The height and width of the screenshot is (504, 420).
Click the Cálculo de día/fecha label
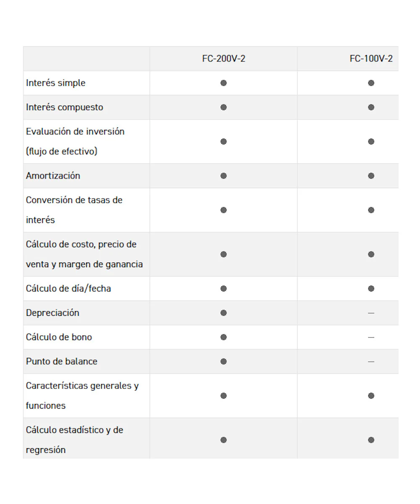(68, 289)
